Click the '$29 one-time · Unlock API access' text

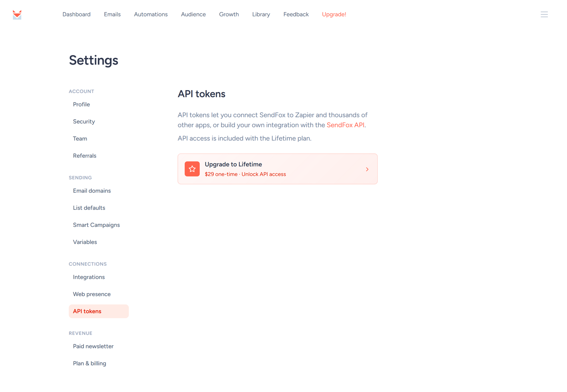245,174
